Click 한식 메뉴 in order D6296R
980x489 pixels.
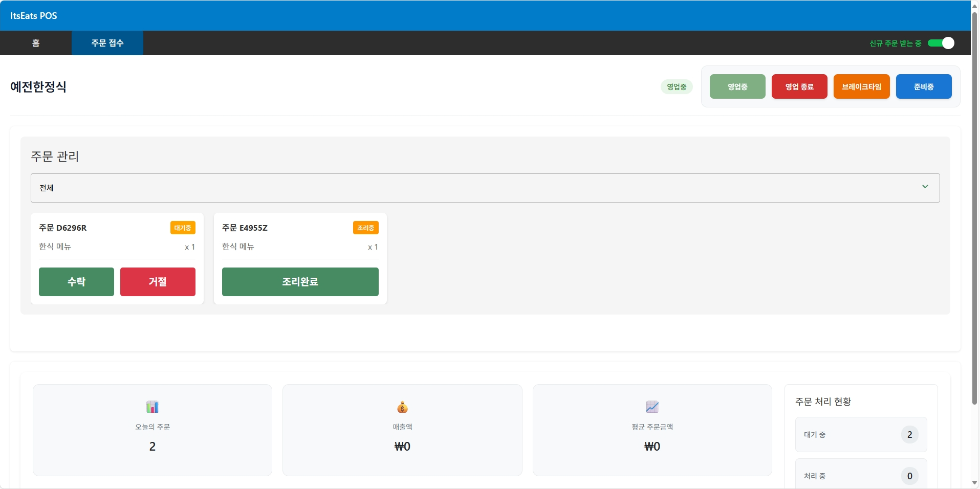tap(55, 247)
